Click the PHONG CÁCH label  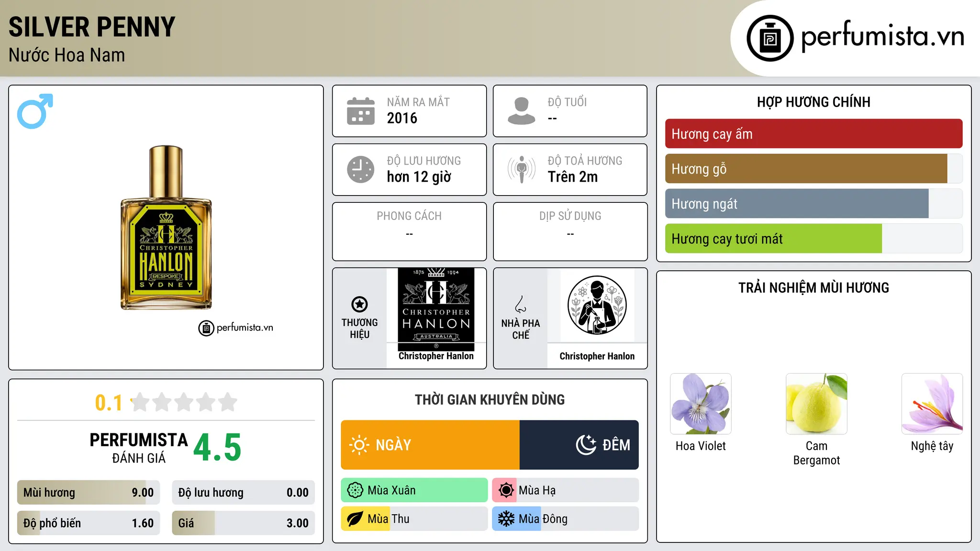tap(409, 216)
